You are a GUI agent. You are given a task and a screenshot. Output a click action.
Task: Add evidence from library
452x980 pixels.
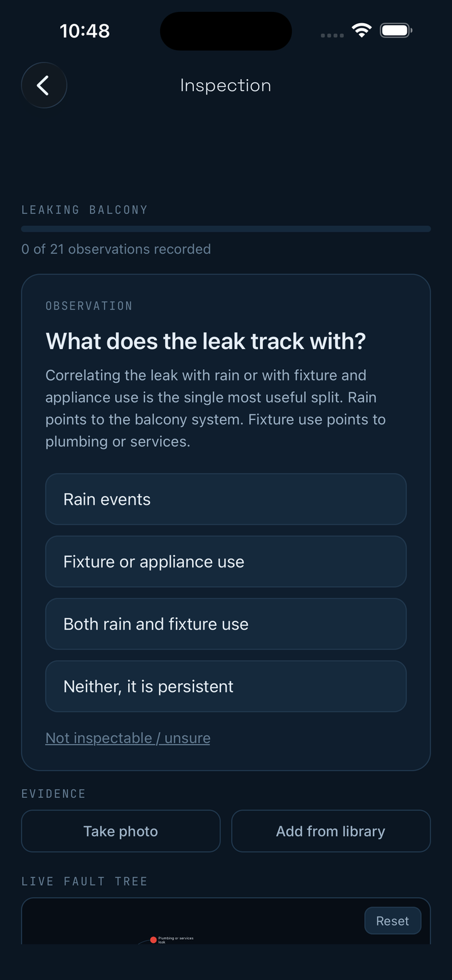click(331, 831)
